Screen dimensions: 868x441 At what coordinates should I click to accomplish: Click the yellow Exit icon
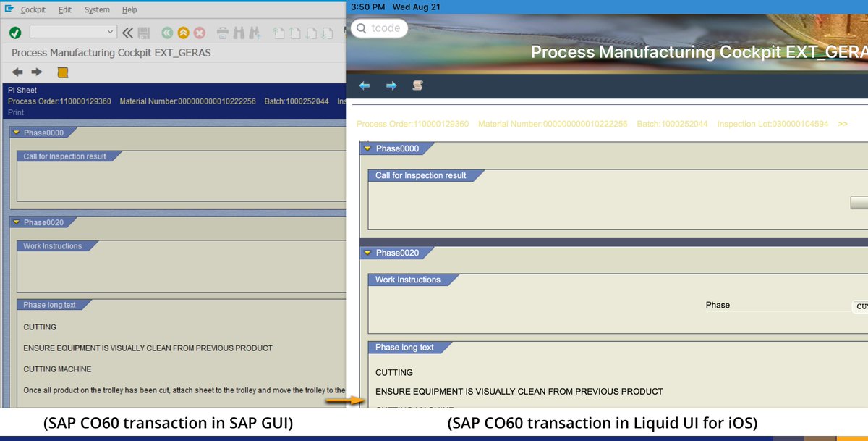[184, 31]
